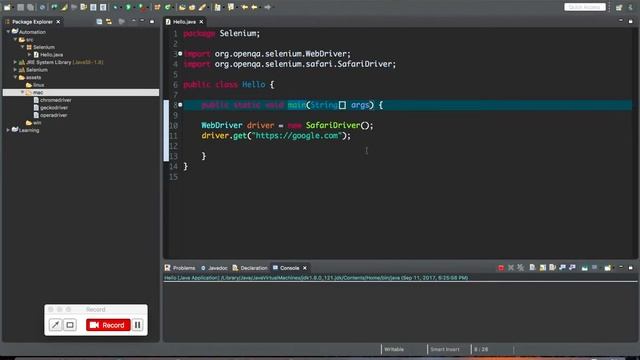Toggle Scroll Lock in Console toolbar
Viewport: 640px width, 360px height.
coord(542,268)
